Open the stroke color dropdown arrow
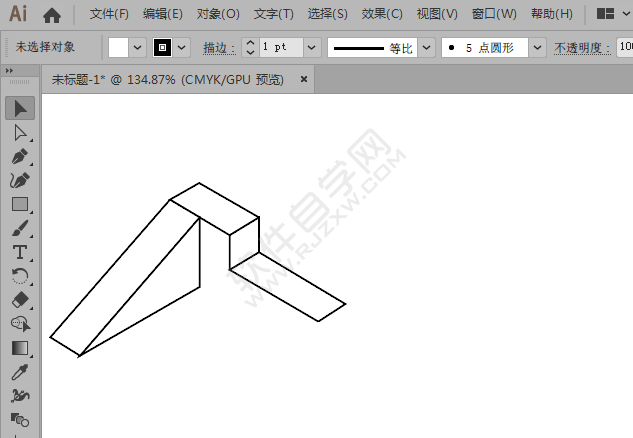 182,48
